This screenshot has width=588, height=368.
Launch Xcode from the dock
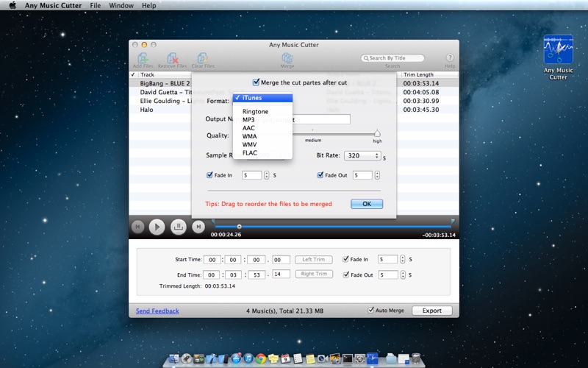[x=212, y=358]
